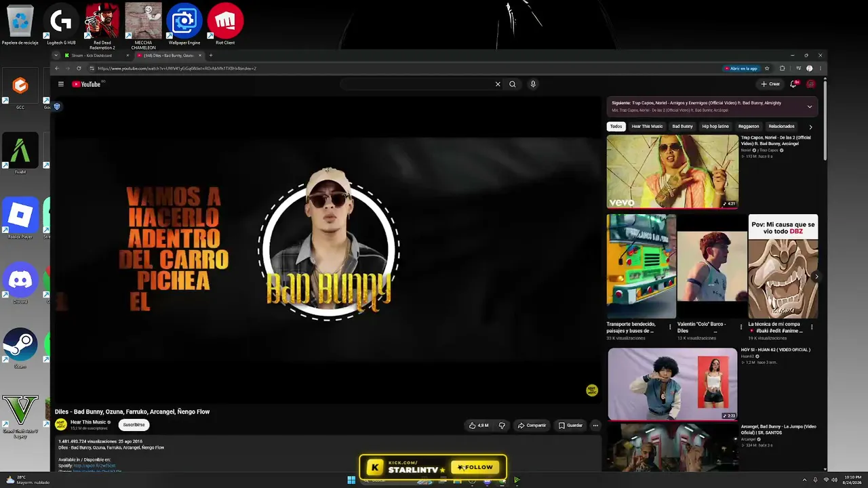Reload the YouTube page
Viewport: 868px width, 488px height.
pyautogui.click(x=79, y=68)
